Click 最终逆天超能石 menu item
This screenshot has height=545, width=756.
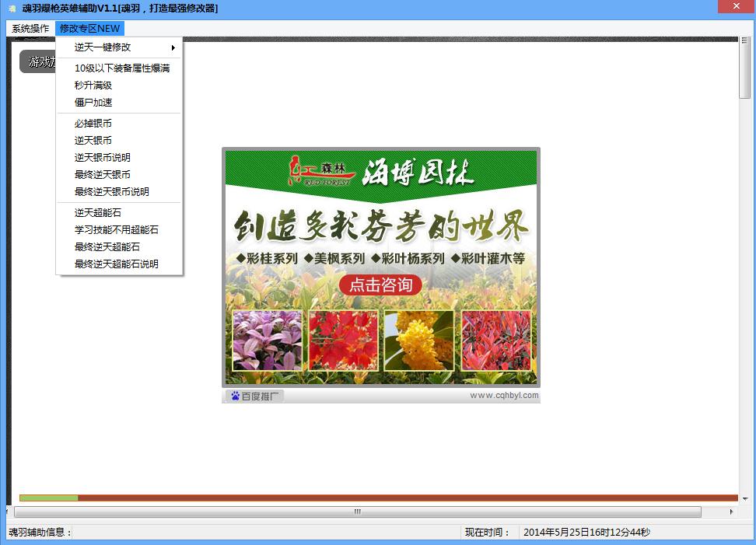(x=119, y=246)
